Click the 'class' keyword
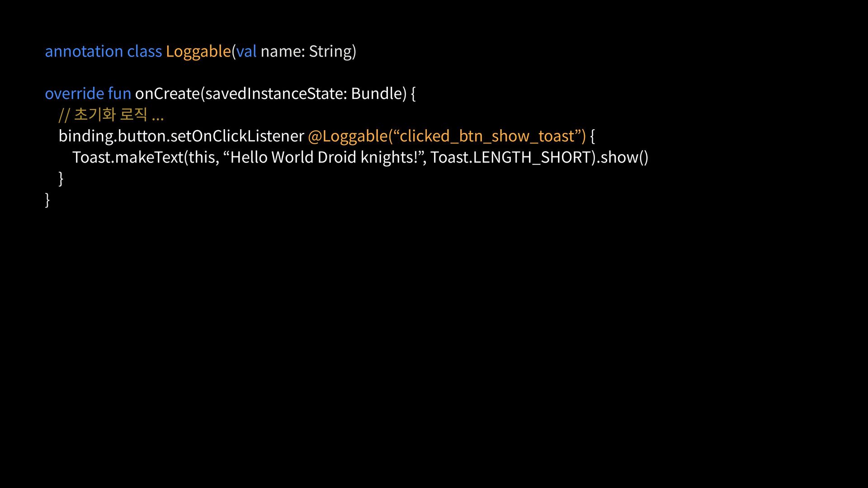Image resolution: width=868 pixels, height=488 pixels. pos(144,51)
